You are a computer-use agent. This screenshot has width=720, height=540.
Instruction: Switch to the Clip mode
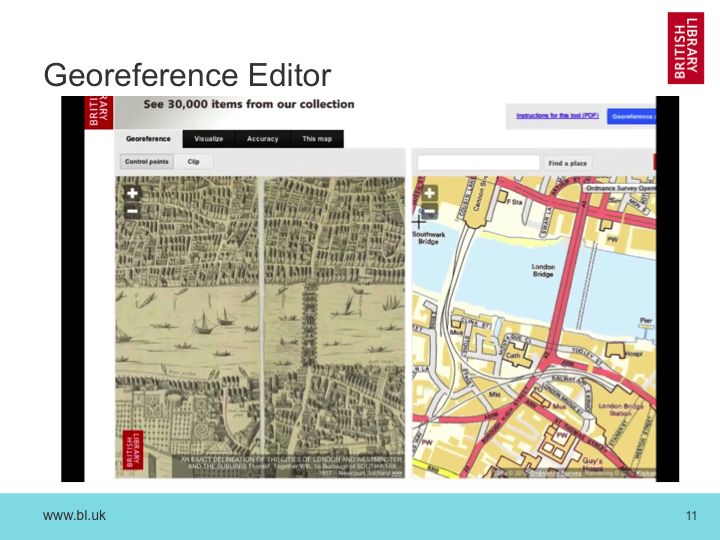[x=193, y=162]
